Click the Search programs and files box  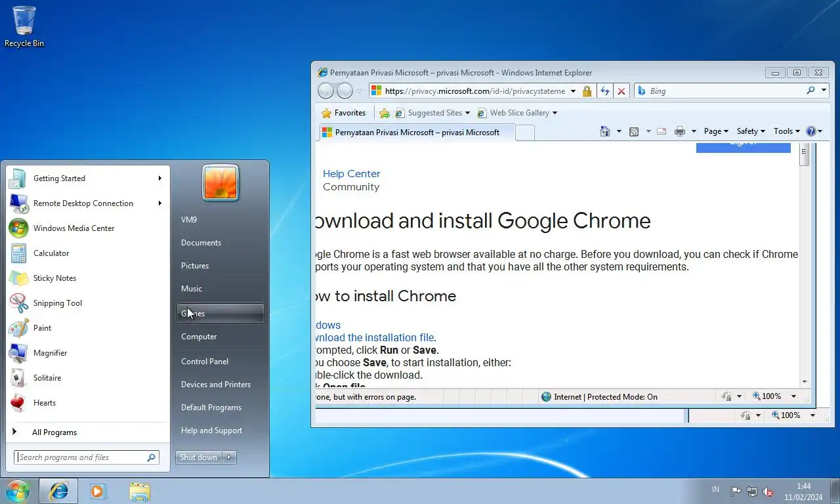[86, 457]
